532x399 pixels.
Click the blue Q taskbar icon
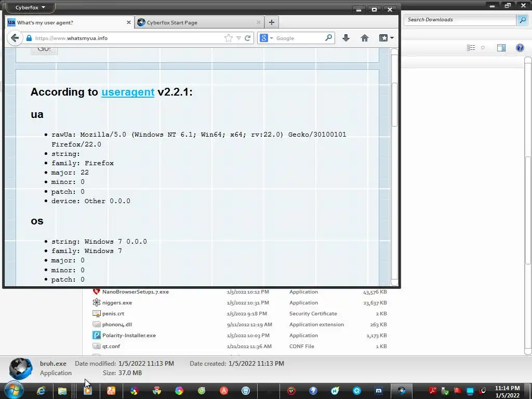[x=357, y=391]
